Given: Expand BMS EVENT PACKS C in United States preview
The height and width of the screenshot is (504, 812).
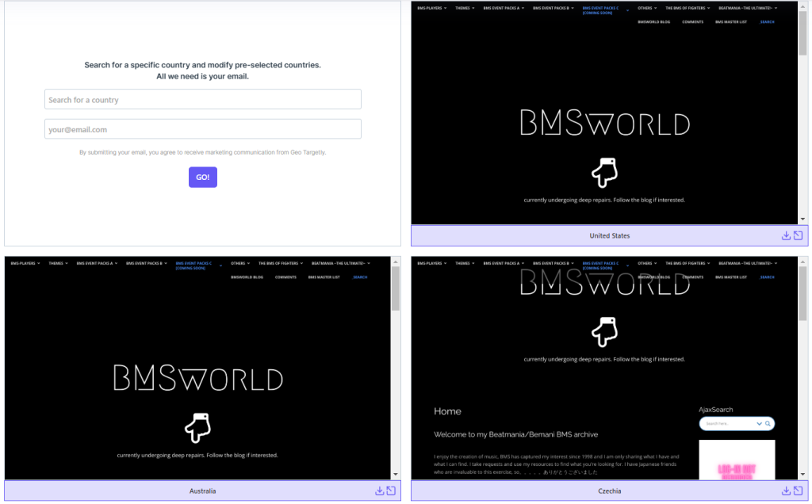Looking at the screenshot, I should [x=605, y=10].
